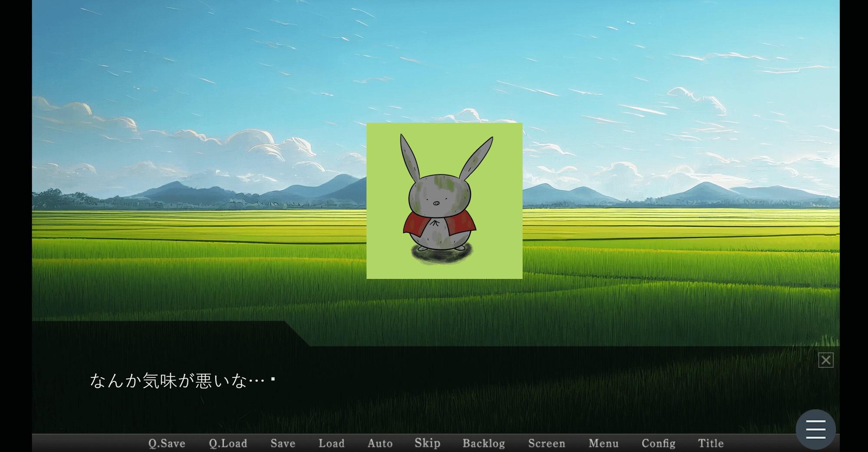Enable Auto mode for automatic text advance
The width and height of the screenshot is (868, 452).
[380, 443]
